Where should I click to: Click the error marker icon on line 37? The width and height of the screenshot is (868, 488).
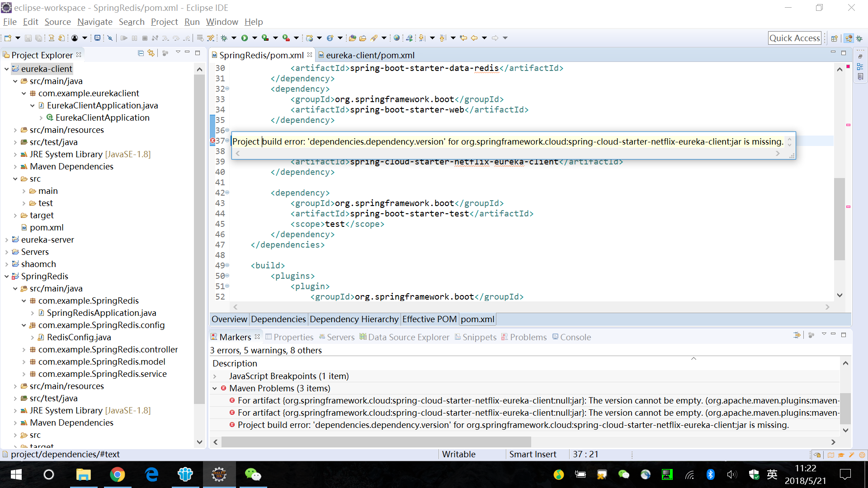click(212, 141)
